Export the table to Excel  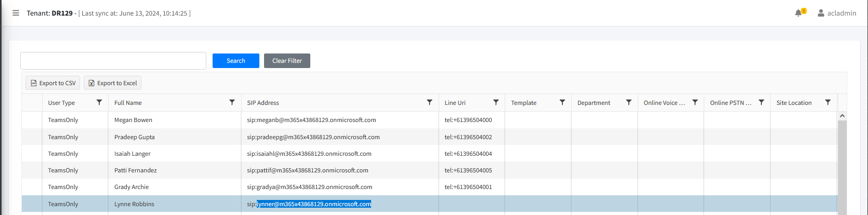tap(112, 83)
